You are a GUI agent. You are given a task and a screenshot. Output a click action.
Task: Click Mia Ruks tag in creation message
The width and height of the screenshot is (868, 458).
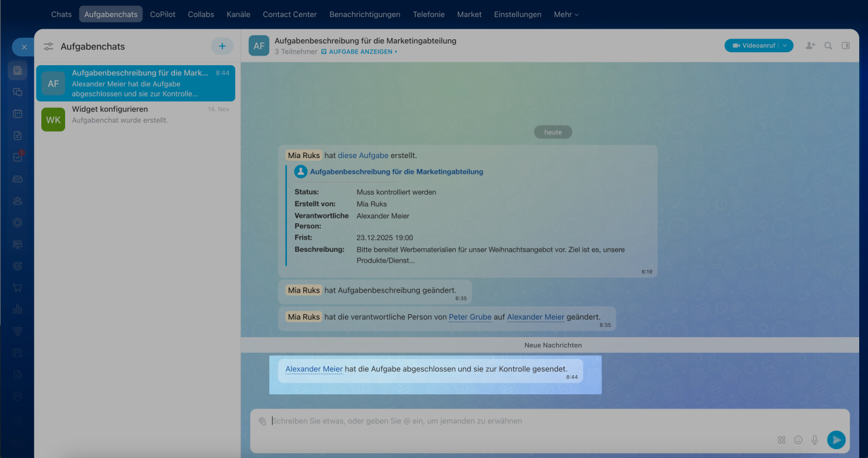coord(303,155)
